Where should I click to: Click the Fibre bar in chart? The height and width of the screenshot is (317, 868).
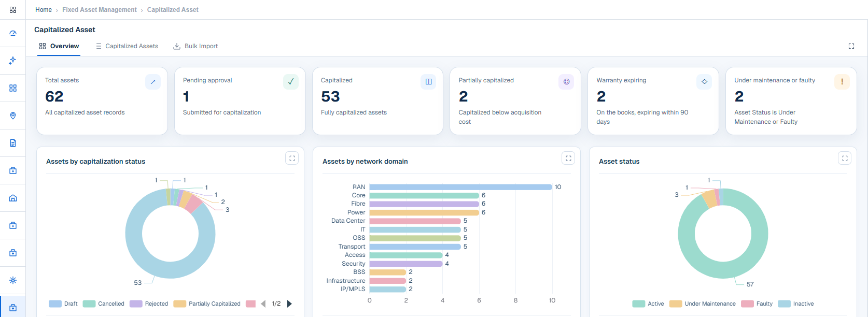(x=424, y=204)
